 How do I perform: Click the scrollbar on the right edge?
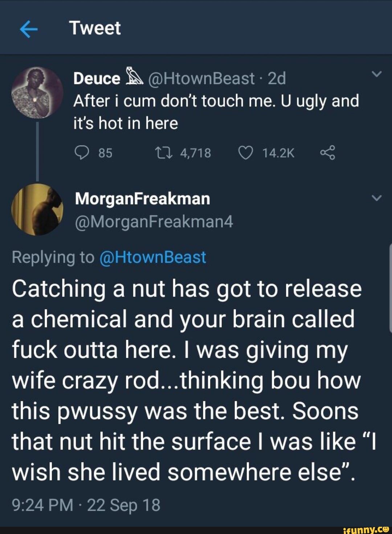[x=390, y=288]
